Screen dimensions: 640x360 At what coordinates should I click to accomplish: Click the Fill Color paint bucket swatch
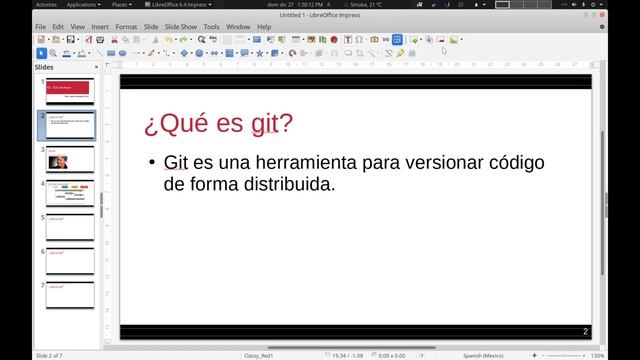tap(82, 53)
